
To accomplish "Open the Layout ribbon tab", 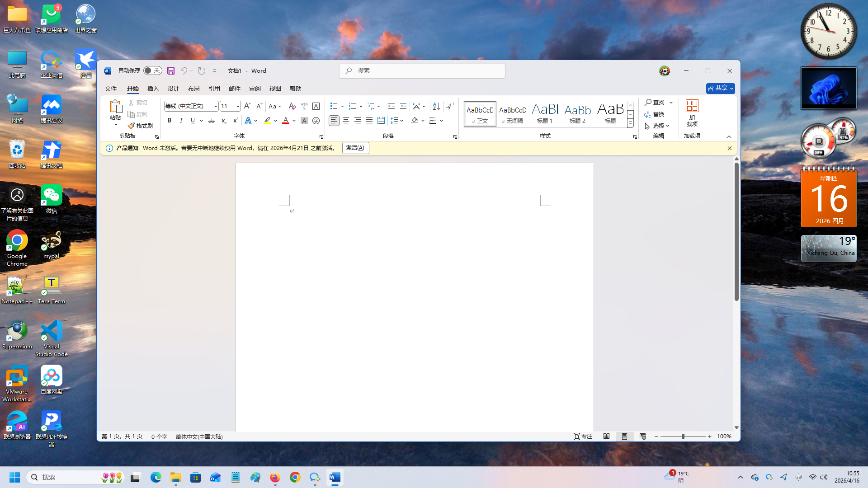I will tap(193, 89).
